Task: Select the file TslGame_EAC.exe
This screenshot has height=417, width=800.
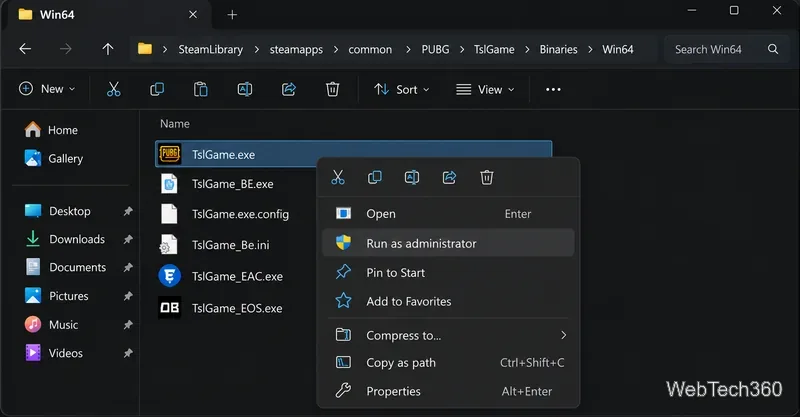Action: click(235, 276)
